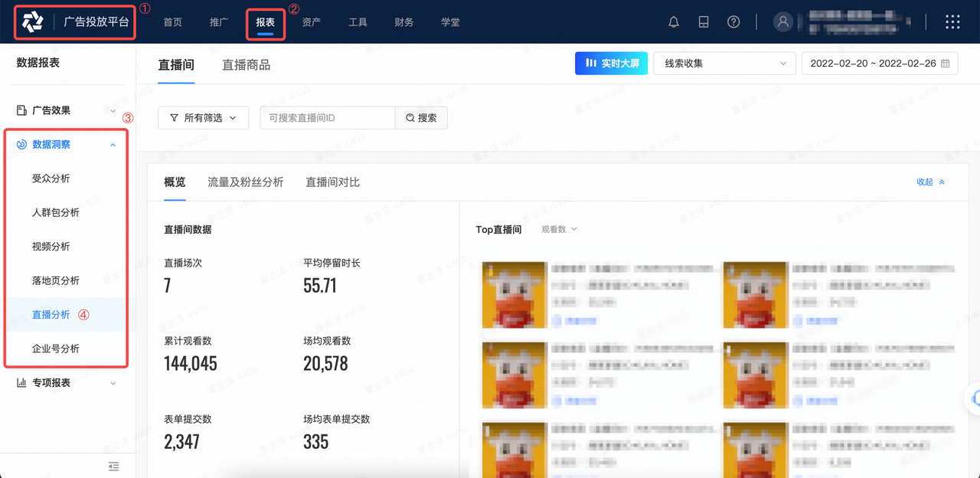Open the notifications bell icon

point(673,21)
